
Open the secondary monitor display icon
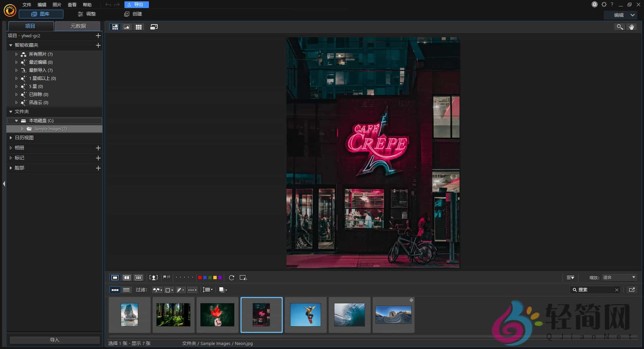(154, 27)
